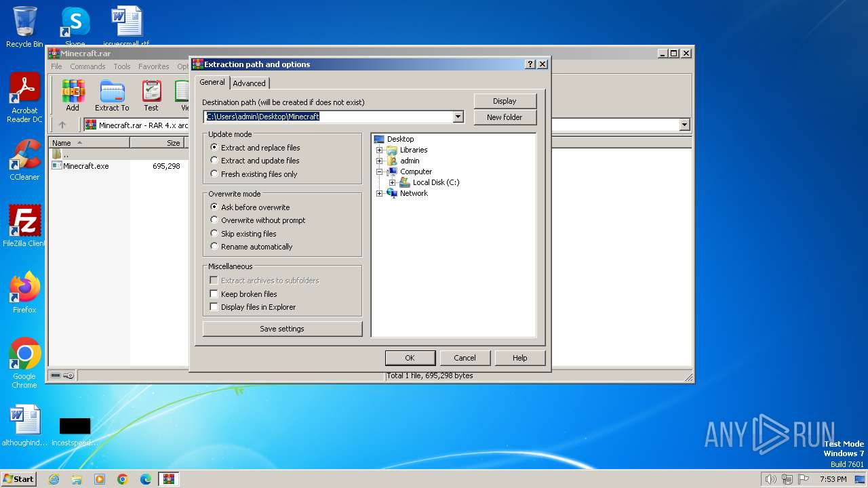The width and height of the screenshot is (868, 488).
Task: Open Chrome from the taskbar
Action: tap(123, 479)
